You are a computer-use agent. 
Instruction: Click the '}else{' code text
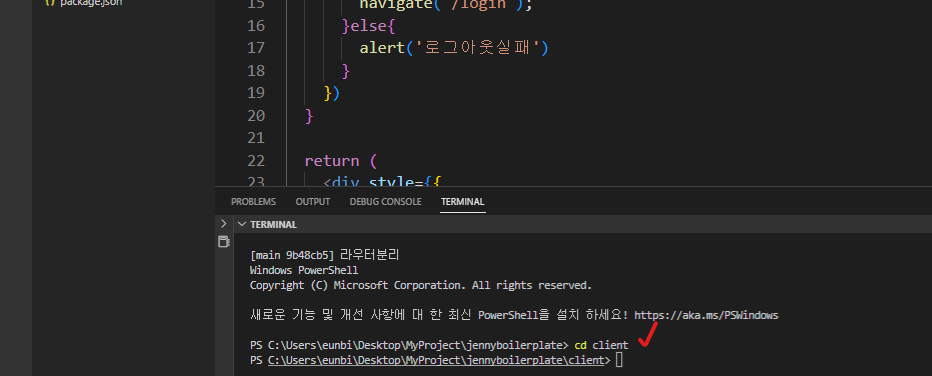[369, 26]
